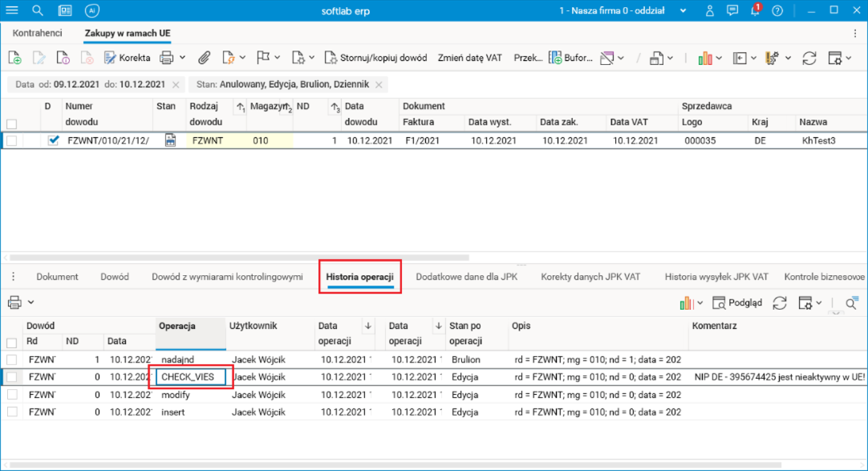The height and width of the screenshot is (471, 868).
Task: Click the search magnifier in title bar
Action: click(38, 10)
